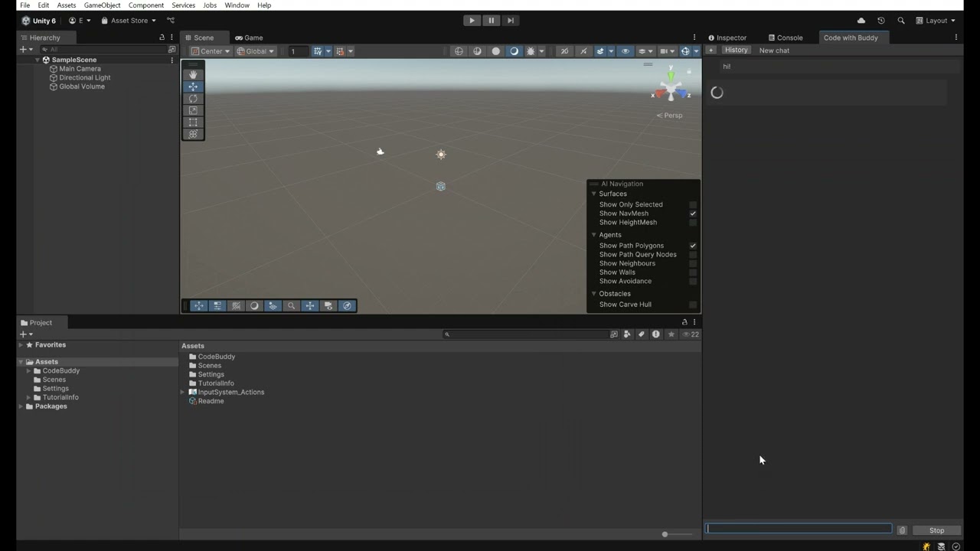Expand the CodeBuddy folder in project tree
Image resolution: width=980 pixels, height=551 pixels.
pyautogui.click(x=28, y=371)
